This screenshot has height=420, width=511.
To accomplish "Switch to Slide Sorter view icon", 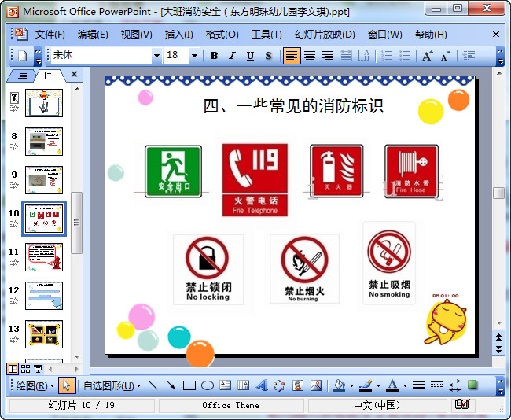I will tap(25, 369).
